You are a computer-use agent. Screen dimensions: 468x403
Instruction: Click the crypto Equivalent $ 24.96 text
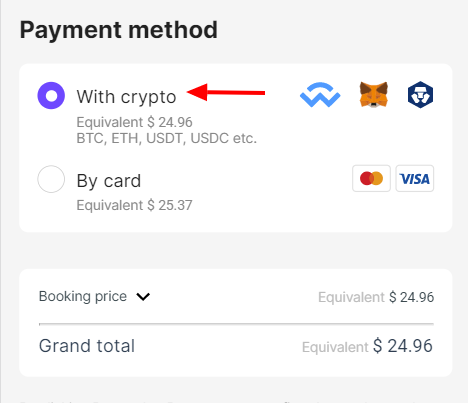coord(134,122)
